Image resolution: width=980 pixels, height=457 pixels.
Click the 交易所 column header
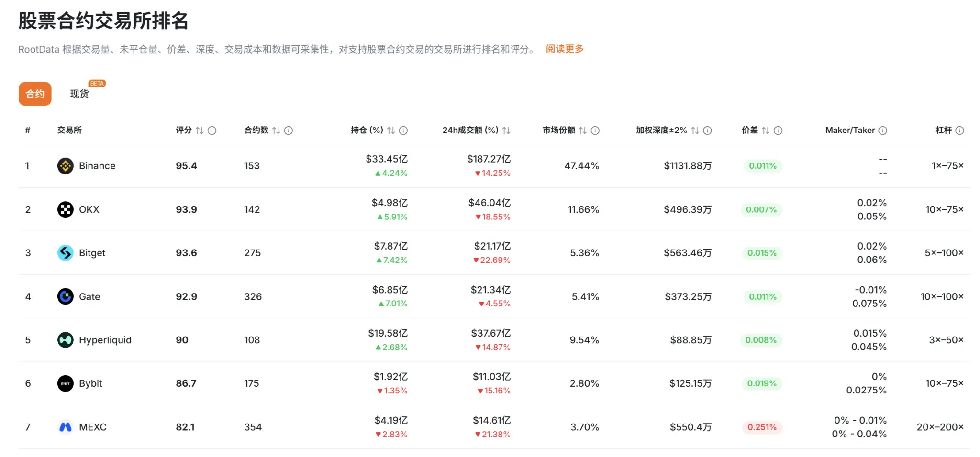pyautogui.click(x=69, y=130)
